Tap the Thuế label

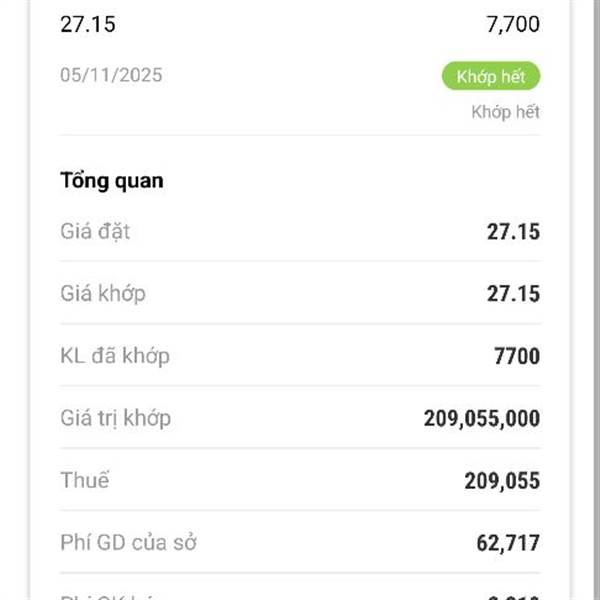85,480
